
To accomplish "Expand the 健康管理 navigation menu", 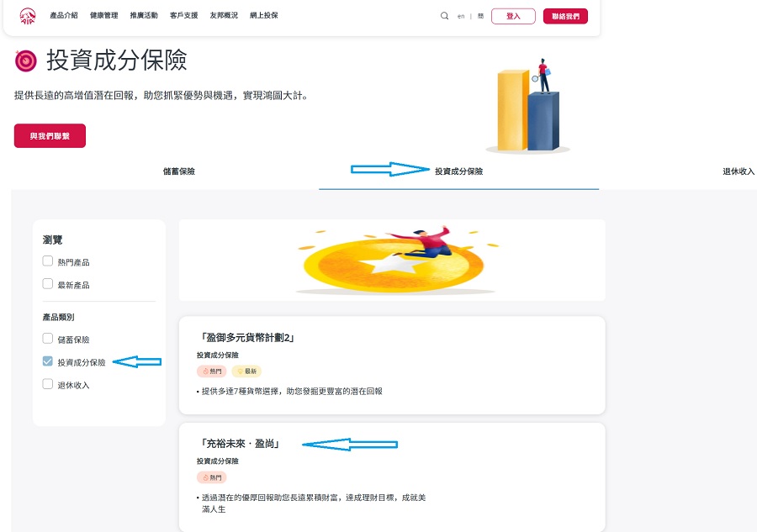I will [x=103, y=16].
